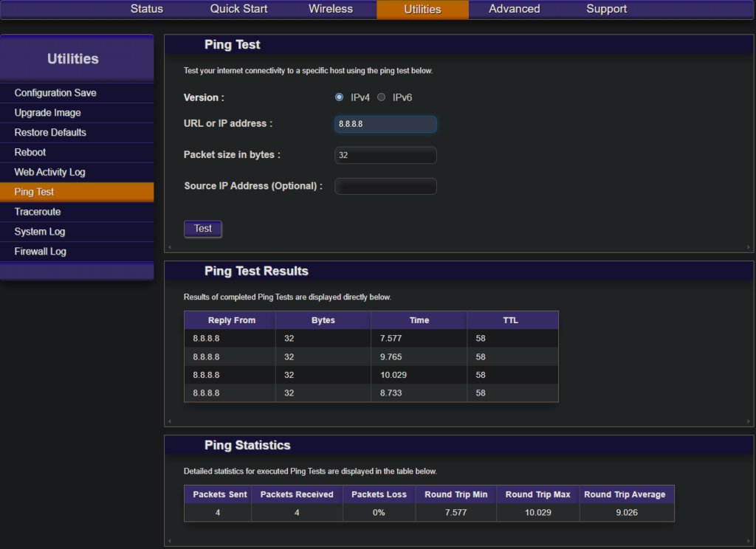
Task: Click the Source IP Address input field
Action: pos(385,186)
